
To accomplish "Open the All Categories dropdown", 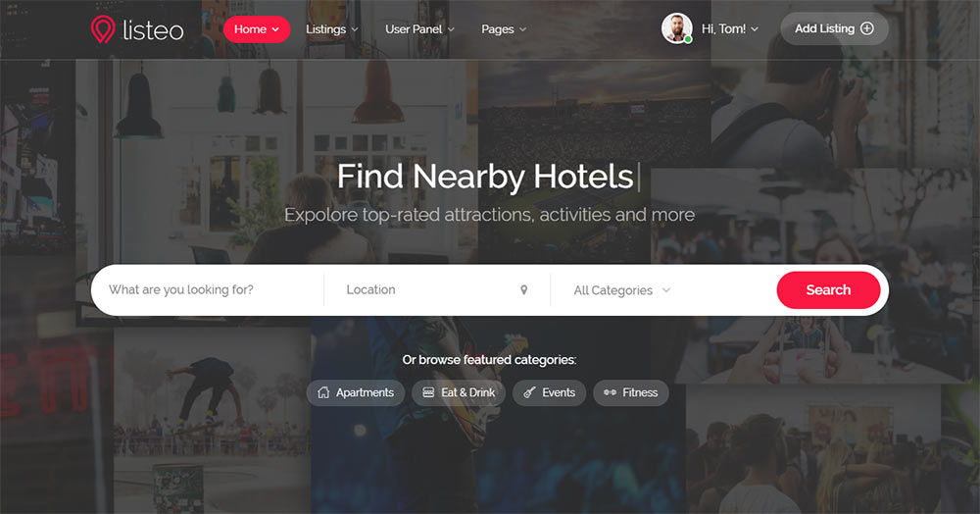I will coord(622,290).
